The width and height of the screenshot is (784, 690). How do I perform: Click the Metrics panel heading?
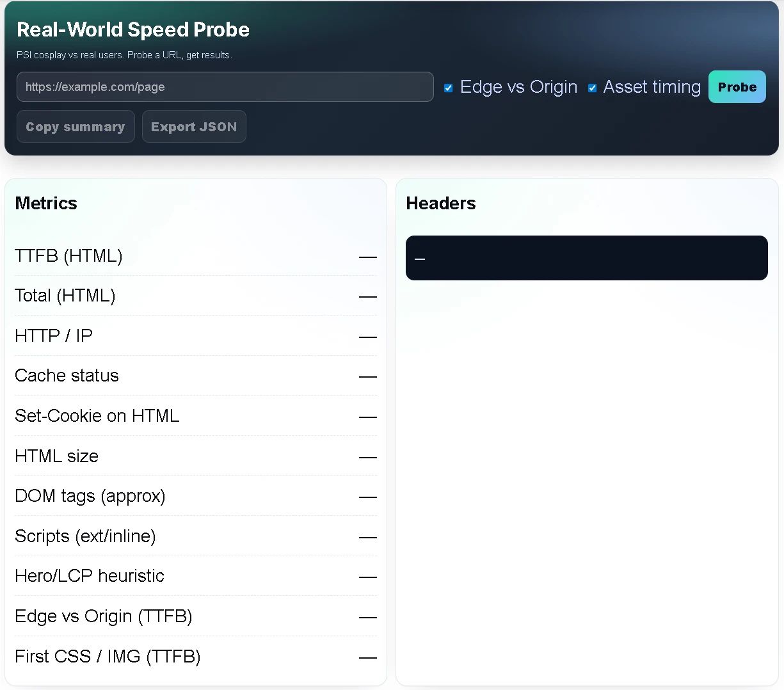tap(45, 203)
